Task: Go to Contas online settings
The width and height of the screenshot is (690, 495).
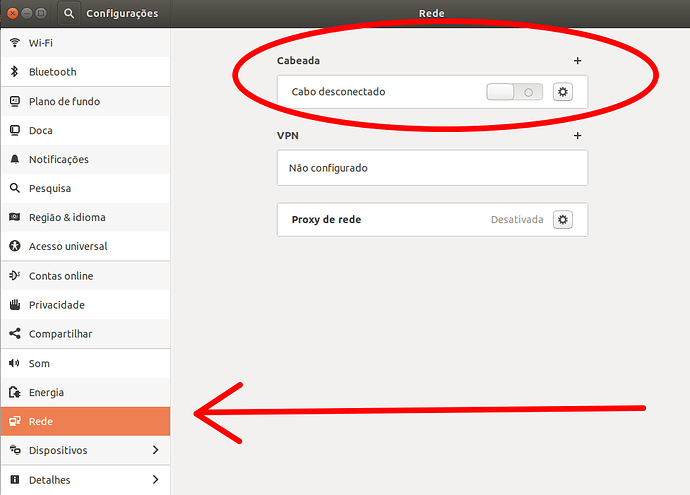Action: (60, 276)
